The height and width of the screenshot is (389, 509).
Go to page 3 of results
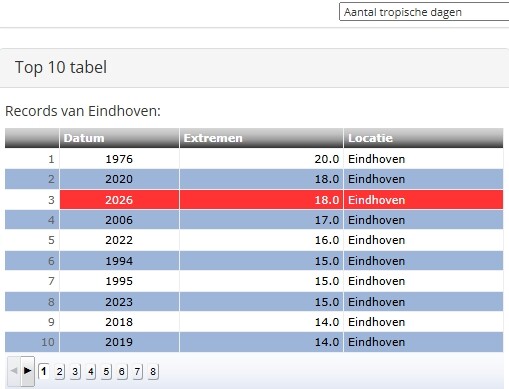[x=75, y=371]
